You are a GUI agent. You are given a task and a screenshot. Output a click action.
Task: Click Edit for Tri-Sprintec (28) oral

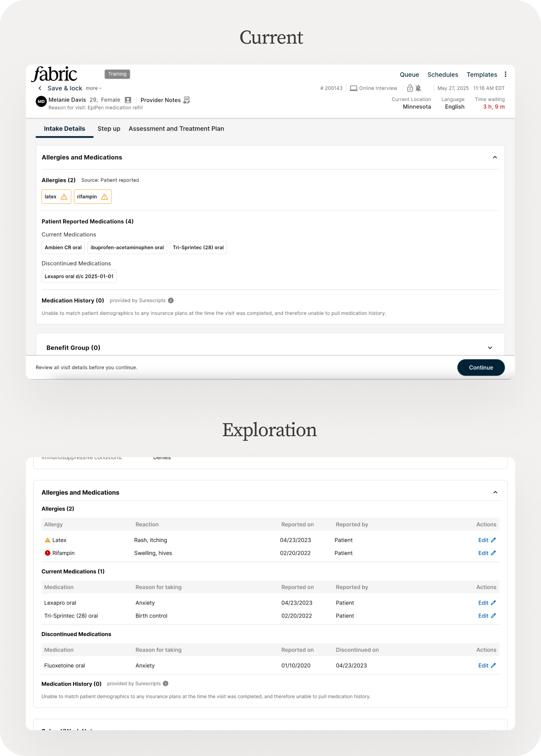(x=486, y=616)
